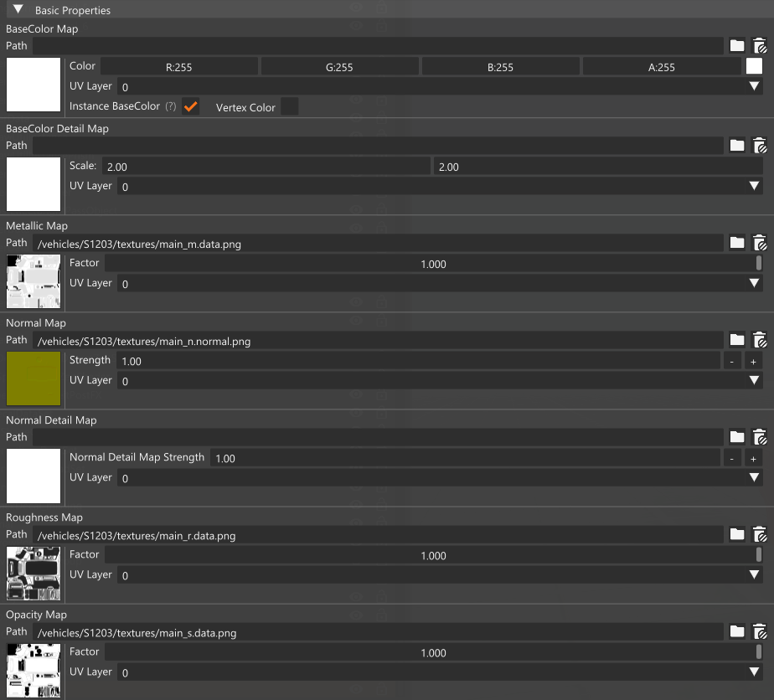774x700 pixels.
Task: Click the A:255 alpha channel field
Action: pyautogui.click(x=662, y=67)
